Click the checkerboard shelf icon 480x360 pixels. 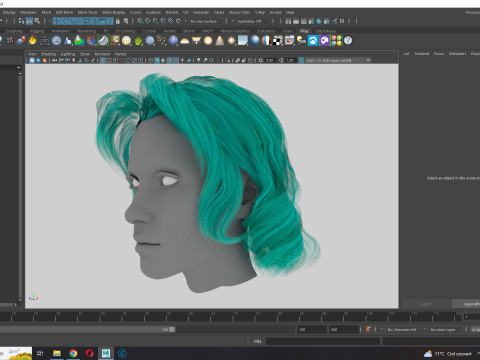278,41
